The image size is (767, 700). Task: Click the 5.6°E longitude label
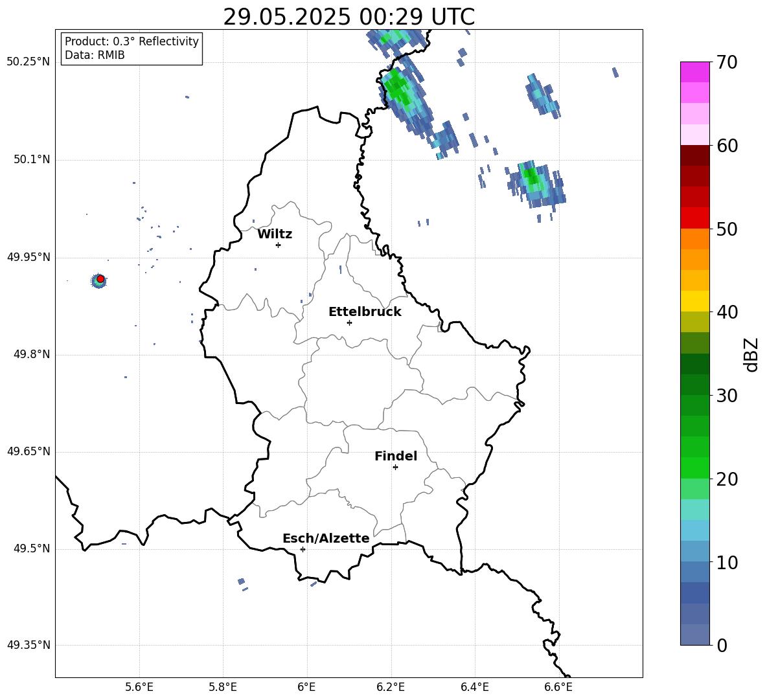[139, 687]
